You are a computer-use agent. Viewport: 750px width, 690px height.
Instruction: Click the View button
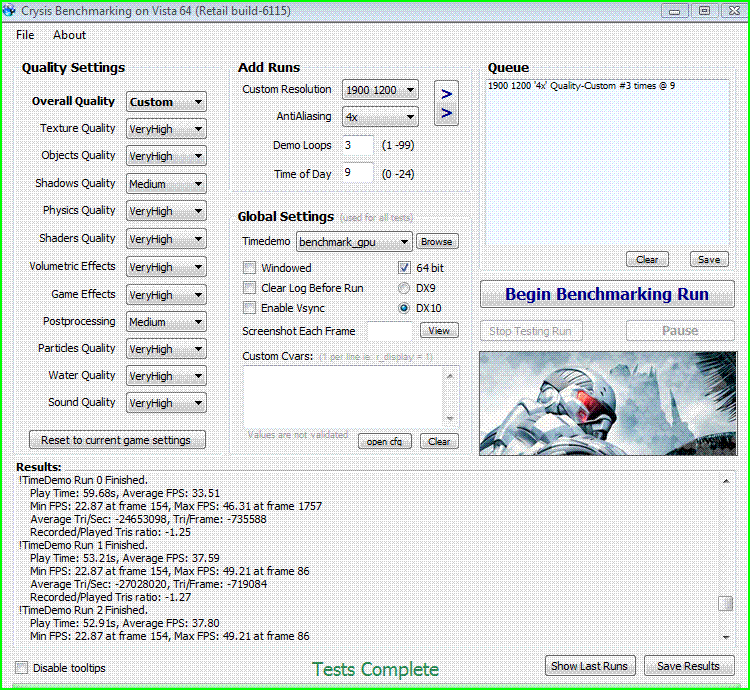pyautogui.click(x=439, y=330)
